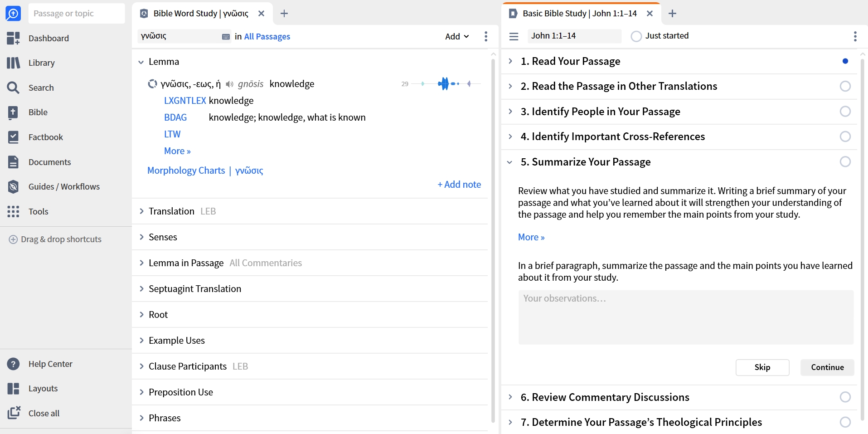Viewport: 868px width, 434px height.
Task: Open the Help Center
Action: coord(40,364)
